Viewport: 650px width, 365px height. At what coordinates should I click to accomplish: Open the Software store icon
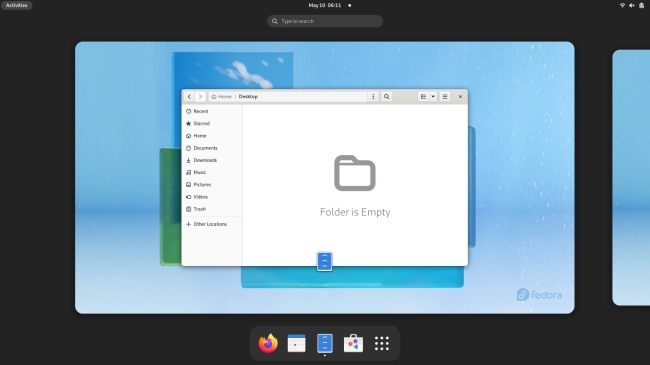click(x=353, y=343)
